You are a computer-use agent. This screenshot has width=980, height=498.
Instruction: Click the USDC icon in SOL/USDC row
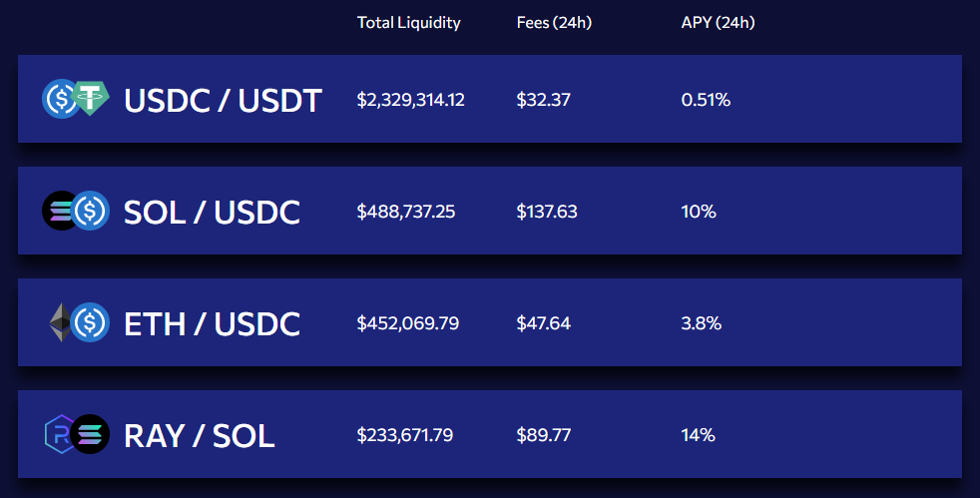click(x=90, y=211)
